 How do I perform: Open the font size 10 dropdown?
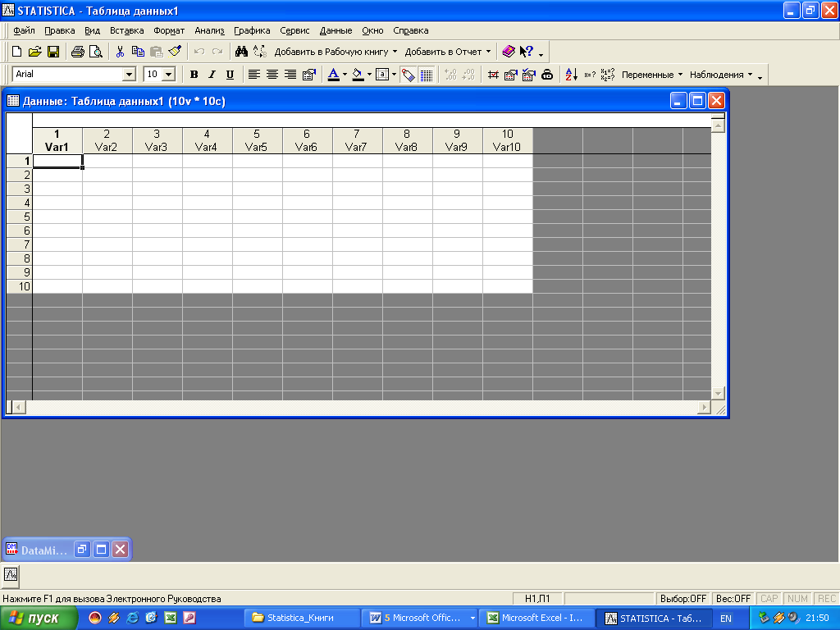pos(169,75)
